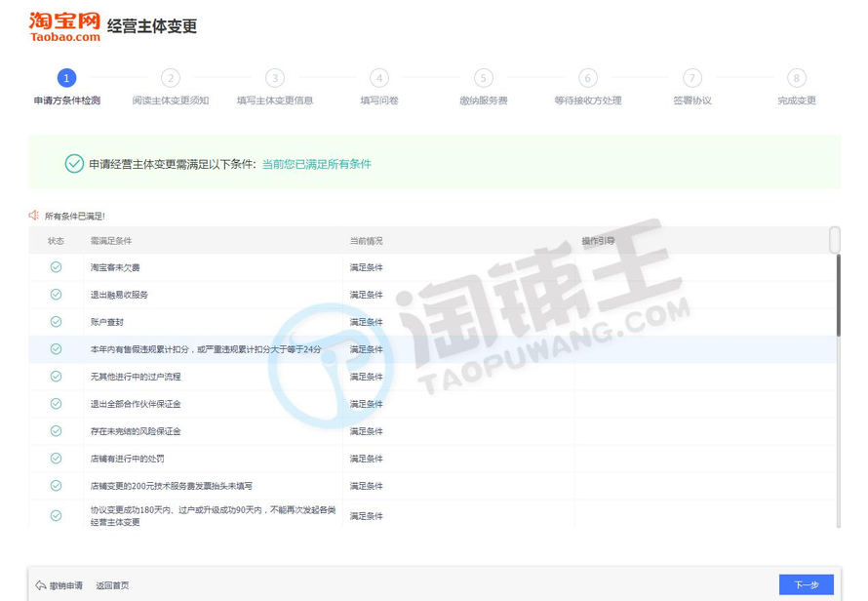Click status icon for 店铺有进行中的处罚
This screenshot has width=868, height=601.
pos(56,458)
